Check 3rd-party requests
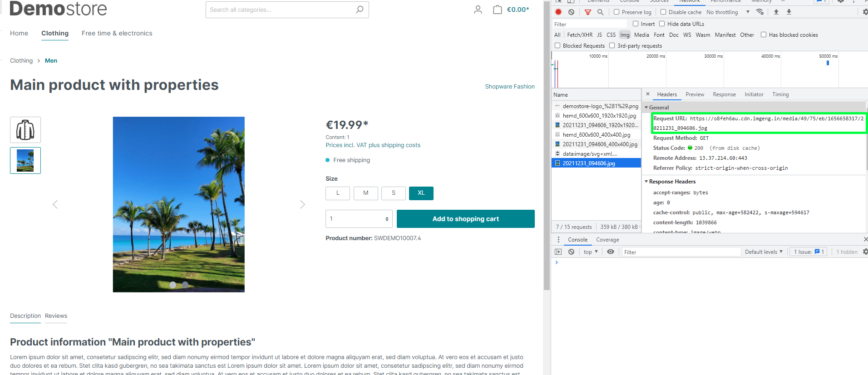868x375 pixels. 612,45
